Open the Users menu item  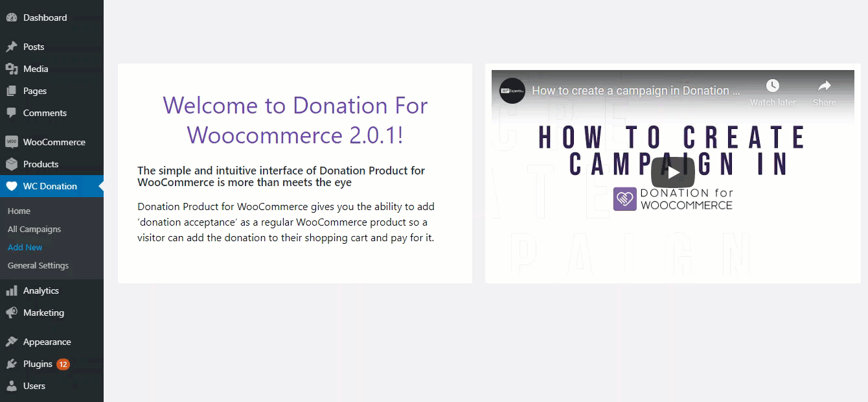pos(52,386)
